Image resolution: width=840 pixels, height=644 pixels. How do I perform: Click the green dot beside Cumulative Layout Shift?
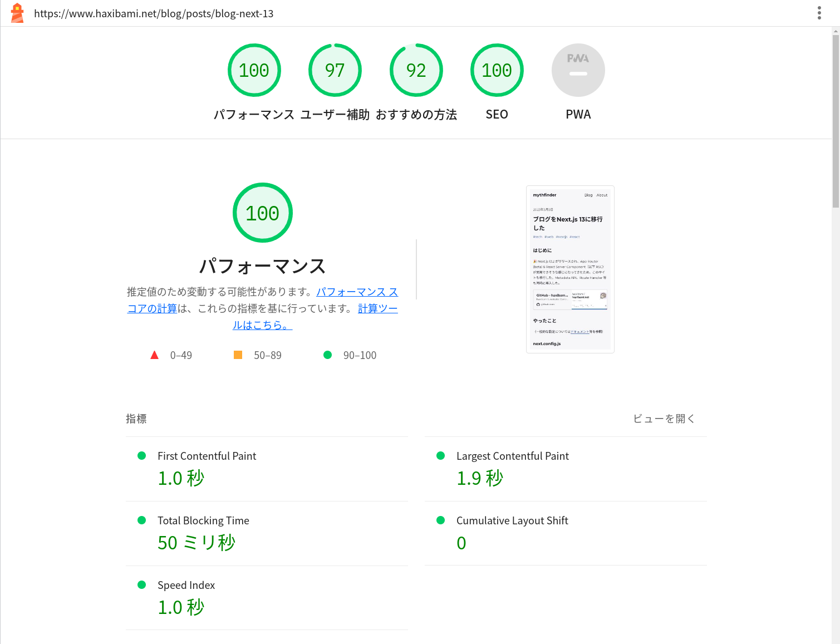click(440, 520)
